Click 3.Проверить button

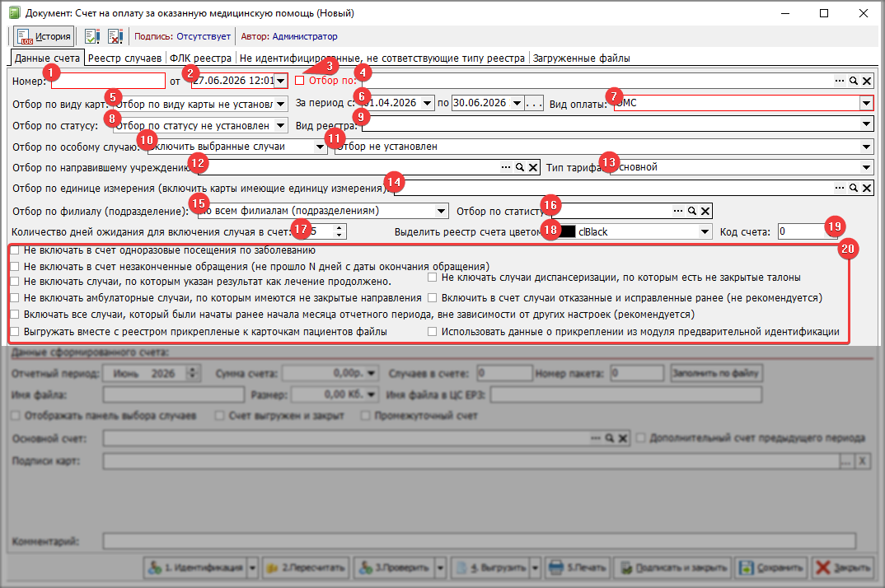coord(395,567)
